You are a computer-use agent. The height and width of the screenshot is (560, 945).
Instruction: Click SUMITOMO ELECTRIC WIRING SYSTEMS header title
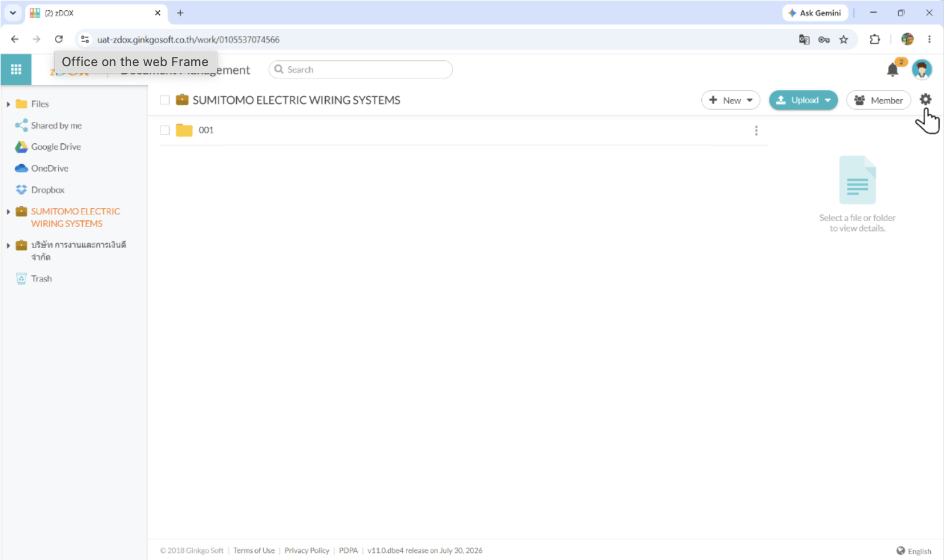click(x=297, y=100)
